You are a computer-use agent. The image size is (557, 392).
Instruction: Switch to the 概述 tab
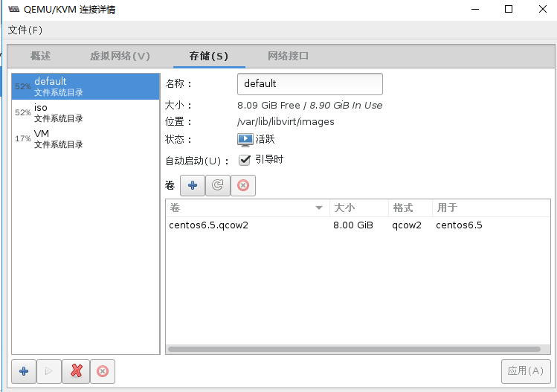pos(40,56)
